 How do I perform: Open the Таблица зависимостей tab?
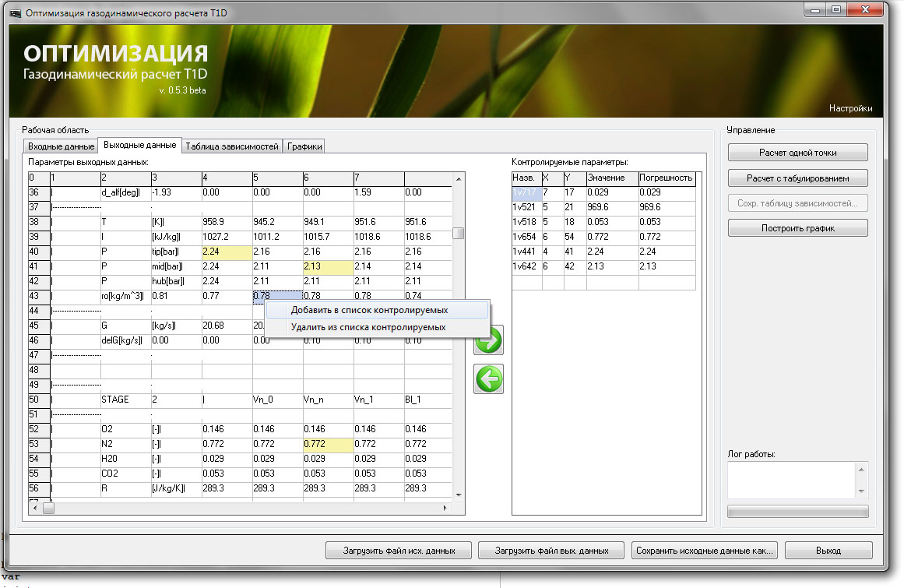[x=232, y=146]
